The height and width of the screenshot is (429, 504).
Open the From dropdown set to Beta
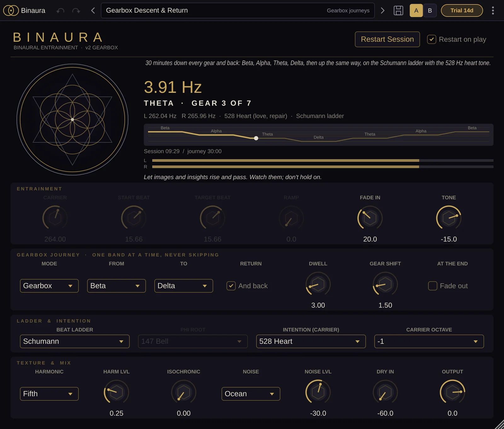116,286
